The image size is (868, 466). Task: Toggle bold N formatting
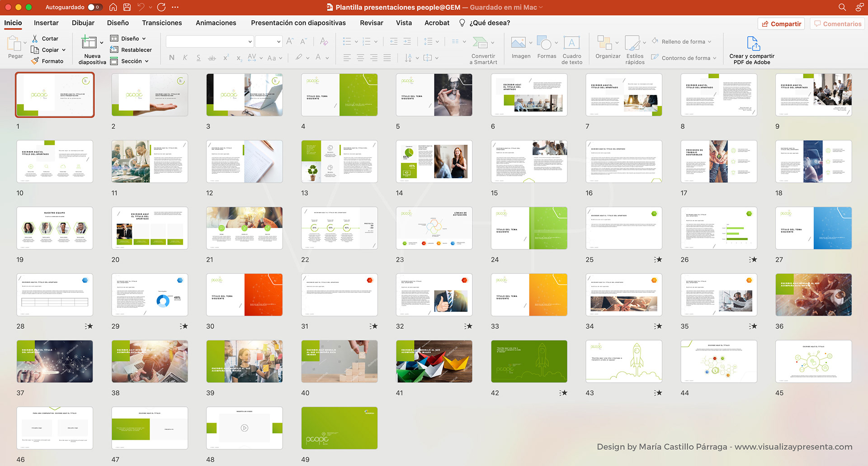point(172,57)
